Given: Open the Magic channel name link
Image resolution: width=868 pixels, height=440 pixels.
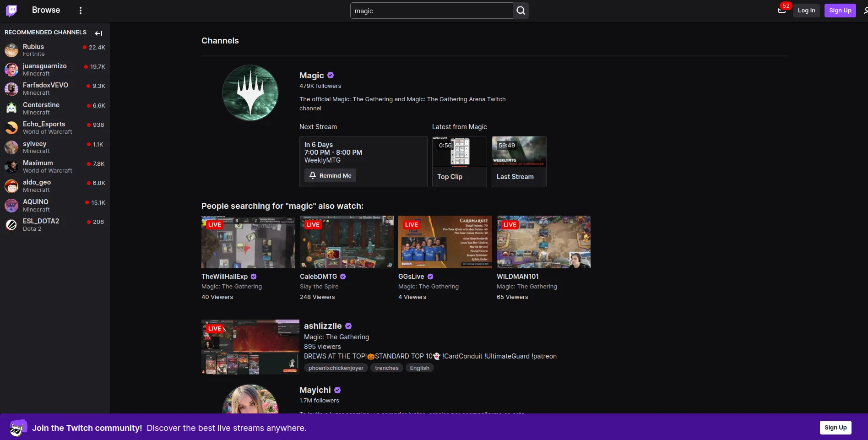Looking at the screenshot, I should [311, 76].
